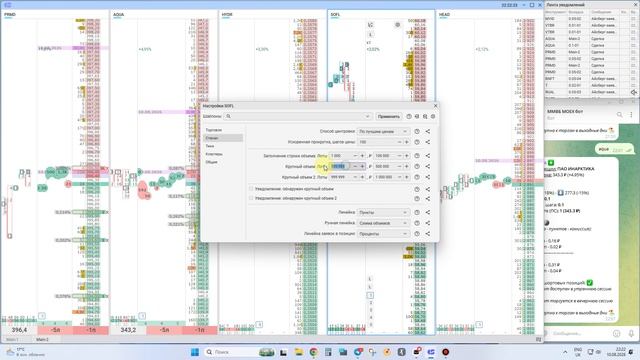640x360 pixels.
Task: Click help icon for Заполнение строки объема row
Action: [417, 156]
